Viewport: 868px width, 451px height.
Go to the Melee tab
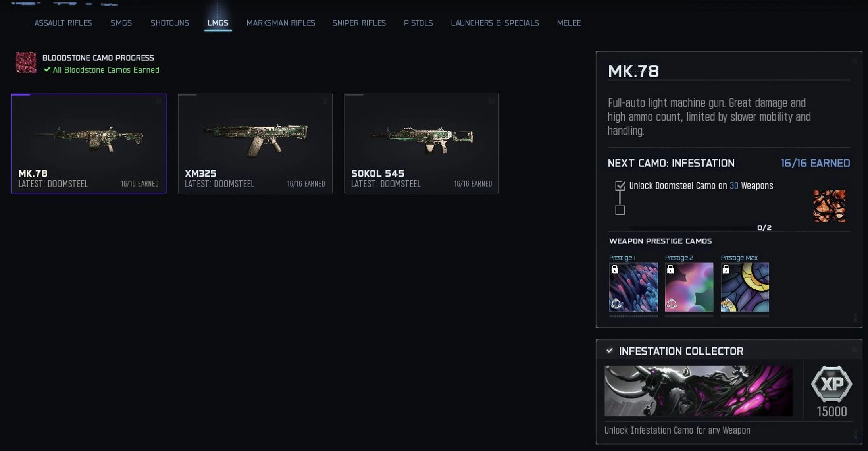[569, 23]
